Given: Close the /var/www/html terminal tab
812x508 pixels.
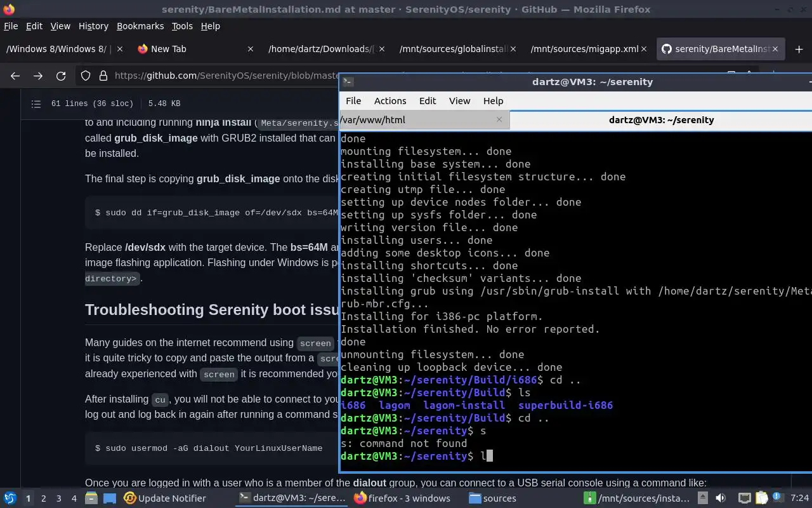Looking at the screenshot, I should tap(499, 119).
